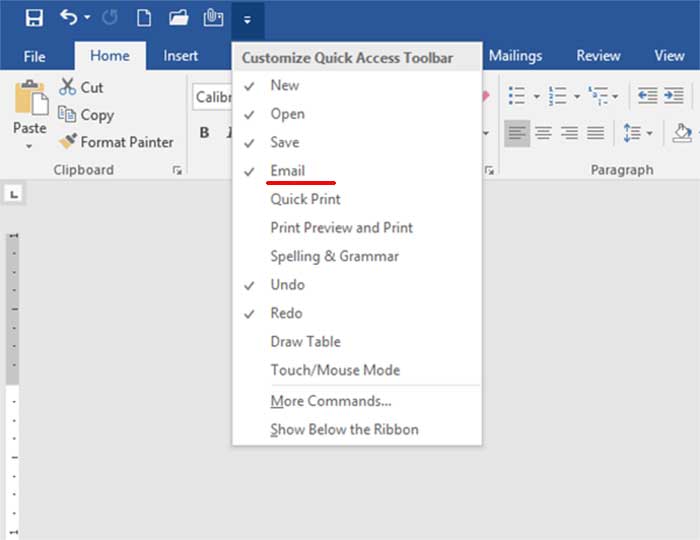This screenshot has height=540, width=700.
Task: Choose More Commands... from the menu
Action: 330,401
